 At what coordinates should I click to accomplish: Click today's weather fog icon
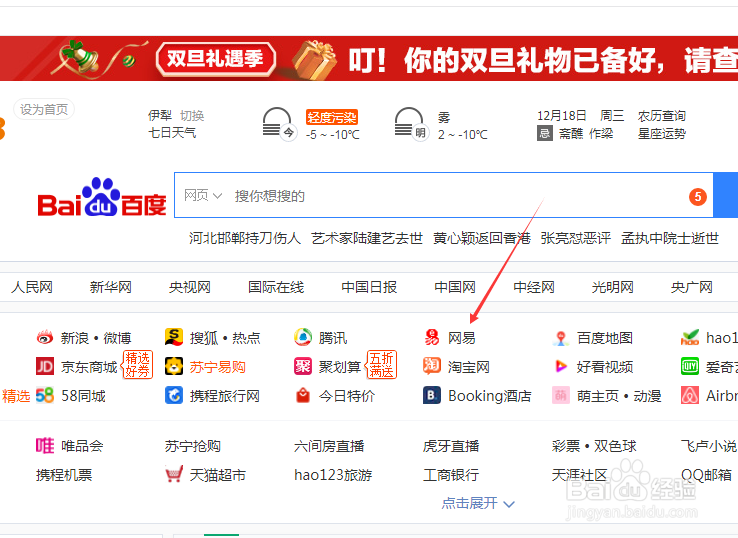(x=278, y=123)
